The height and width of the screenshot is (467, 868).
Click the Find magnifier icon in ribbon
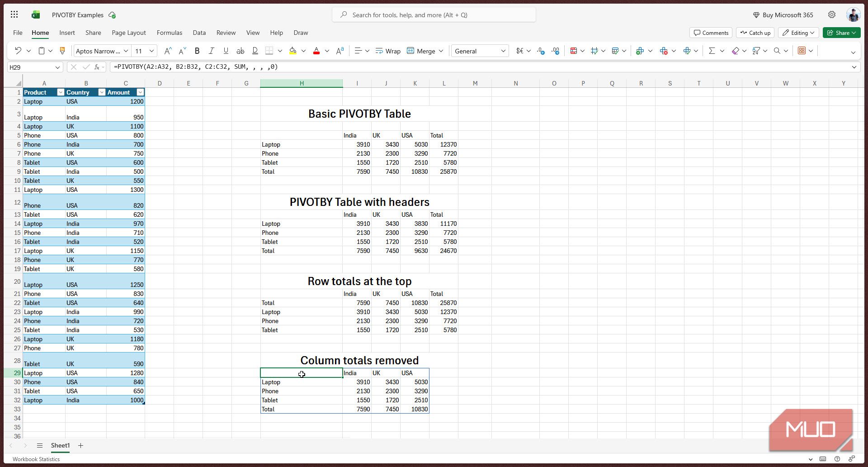pos(777,51)
